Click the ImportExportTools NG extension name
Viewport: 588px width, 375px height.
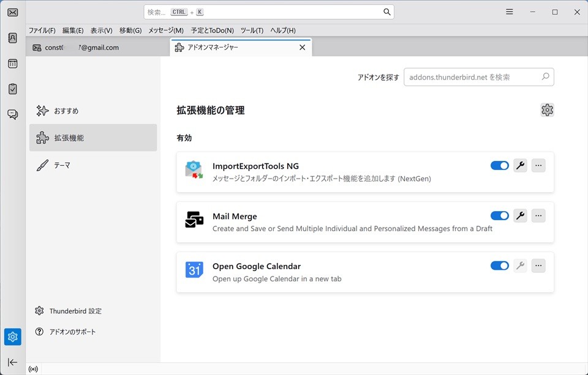(256, 166)
